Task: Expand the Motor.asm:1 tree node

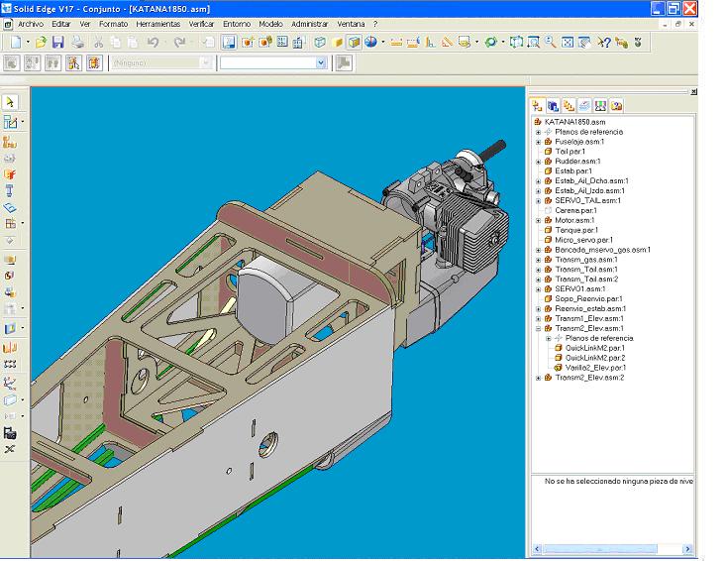Action: 539,220
